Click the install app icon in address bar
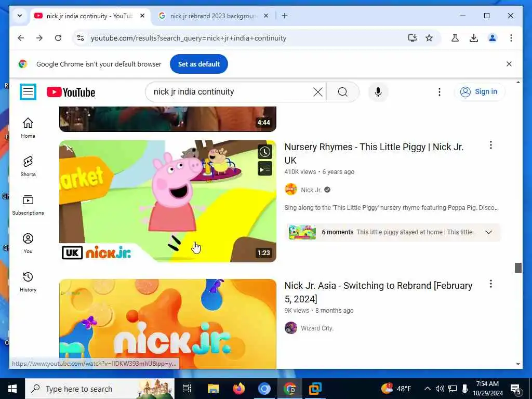 coord(412,38)
